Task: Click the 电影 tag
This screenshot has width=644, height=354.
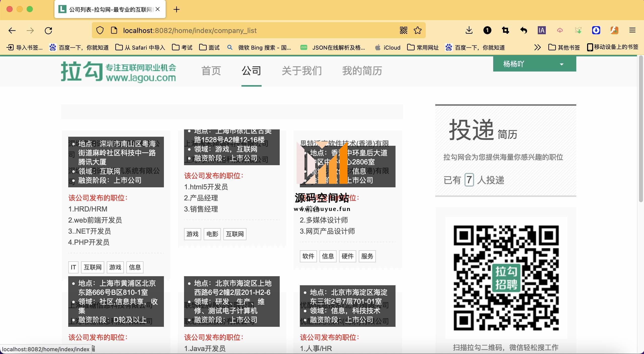Action: click(212, 234)
